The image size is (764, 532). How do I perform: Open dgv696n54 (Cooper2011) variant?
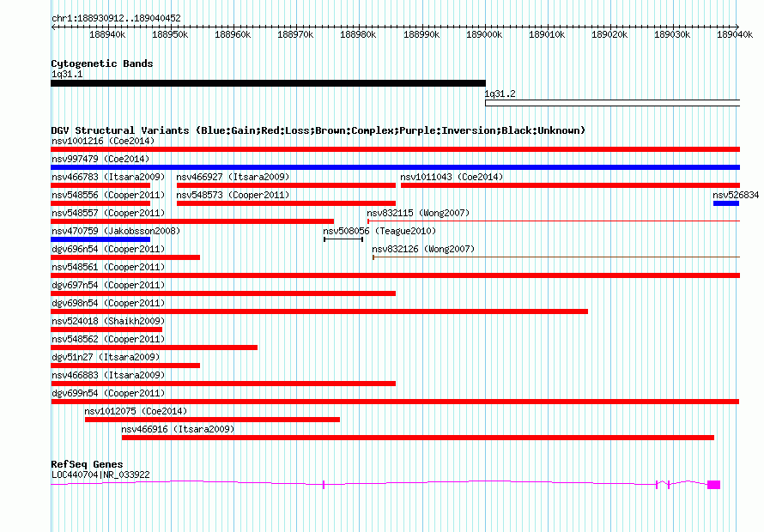pyautogui.click(x=108, y=249)
